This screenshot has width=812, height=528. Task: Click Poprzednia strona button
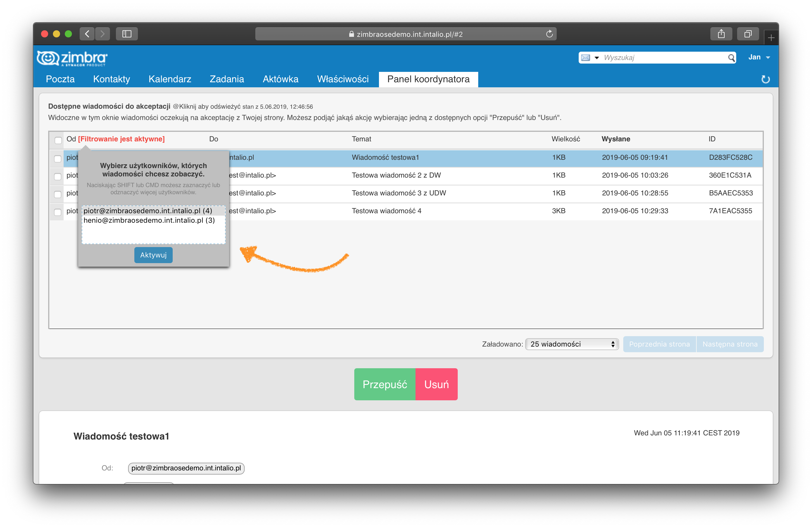(659, 344)
